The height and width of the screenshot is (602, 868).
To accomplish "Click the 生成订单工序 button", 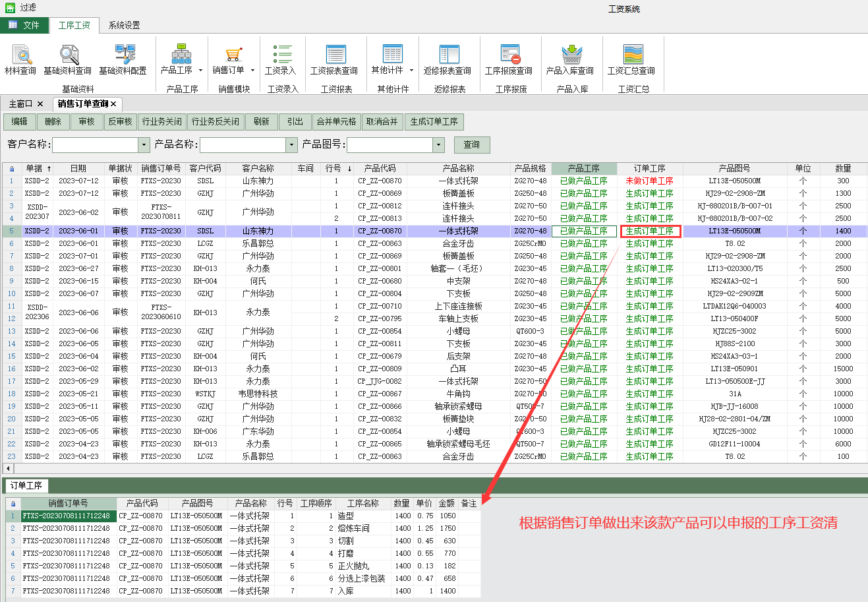I will (434, 122).
